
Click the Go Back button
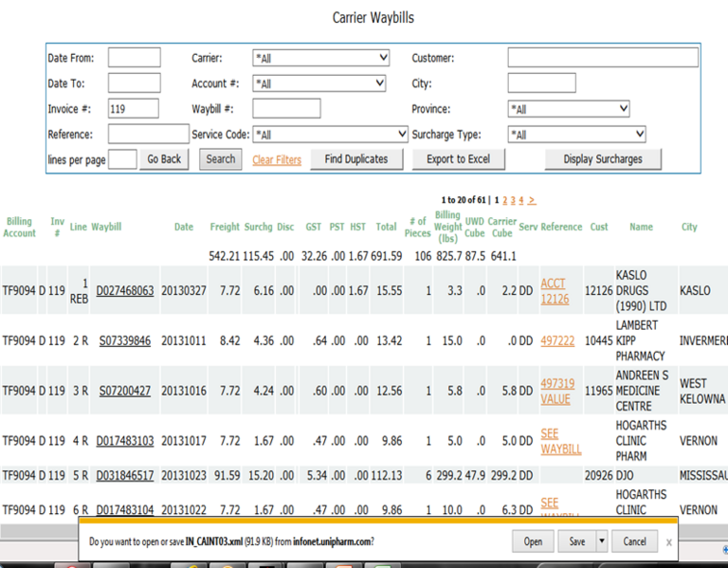tap(164, 159)
